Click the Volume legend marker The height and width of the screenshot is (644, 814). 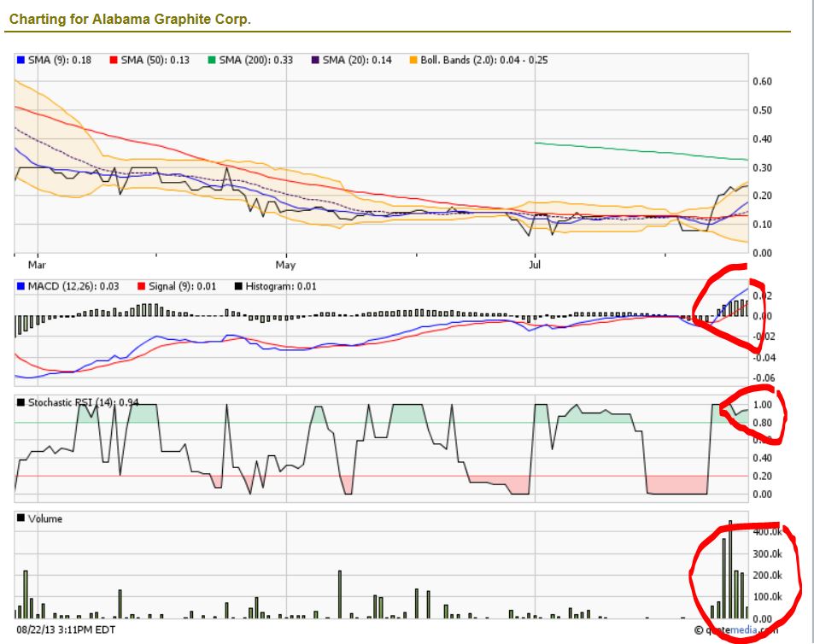(21, 518)
